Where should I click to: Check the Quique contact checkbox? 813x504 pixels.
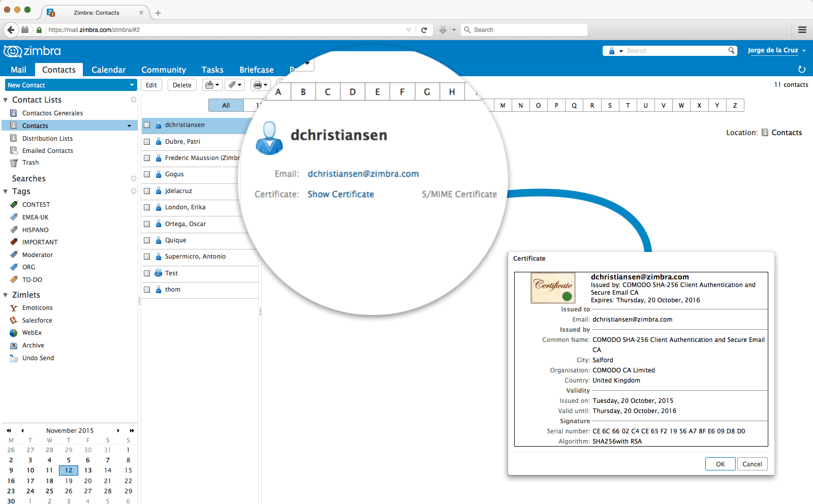pos(147,240)
